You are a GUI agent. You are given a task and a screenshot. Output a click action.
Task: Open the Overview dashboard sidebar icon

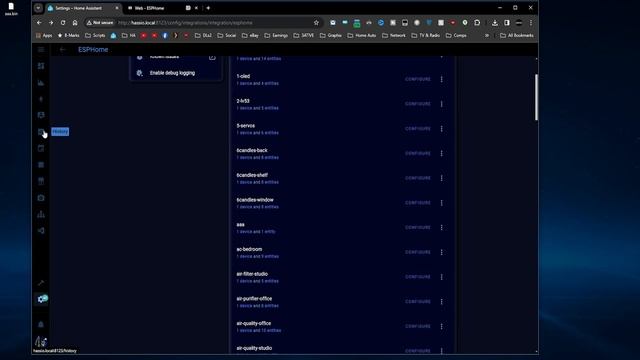(41, 66)
